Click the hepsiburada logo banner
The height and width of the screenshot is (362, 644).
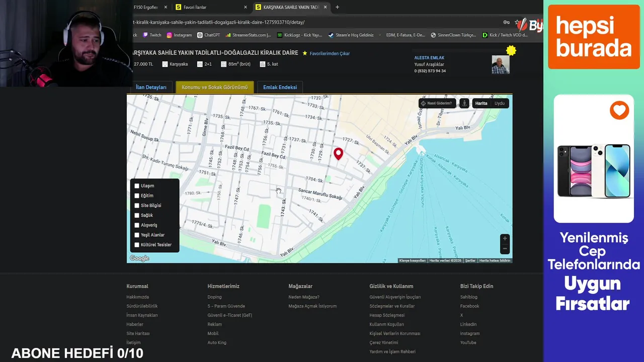pyautogui.click(x=594, y=37)
